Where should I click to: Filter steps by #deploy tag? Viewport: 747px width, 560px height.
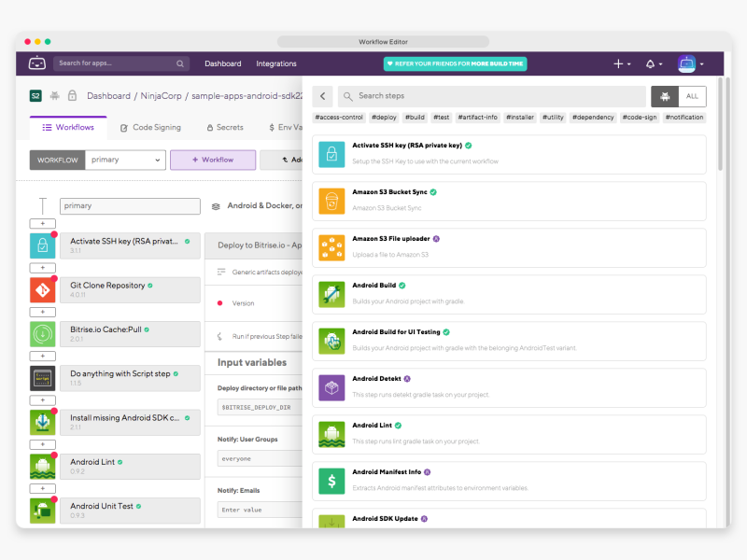(x=384, y=118)
